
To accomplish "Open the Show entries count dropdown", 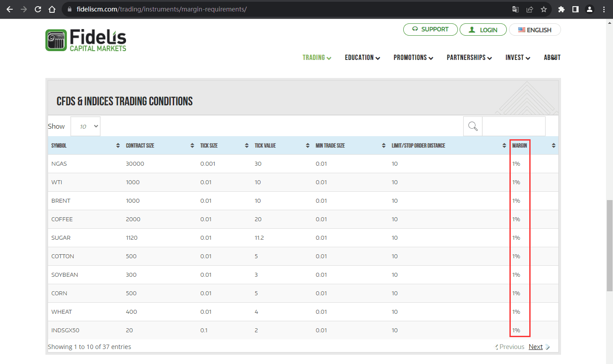I will (85, 126).
